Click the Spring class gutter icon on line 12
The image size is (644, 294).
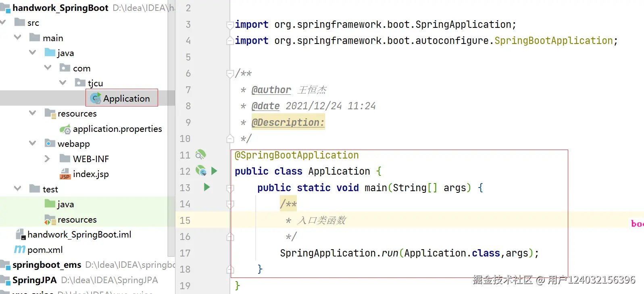pyautogui.click(x=201, y=171)
